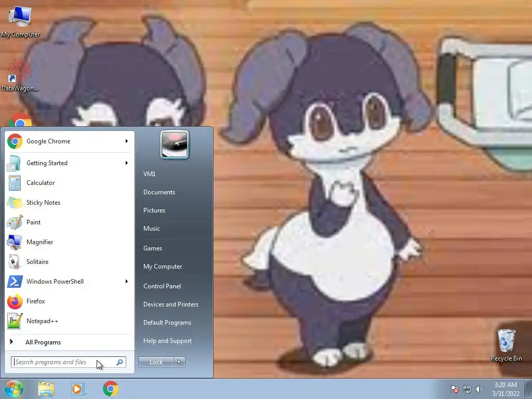Open Games from Start menu
Screen dimensions: 532x399
(153, 248)
